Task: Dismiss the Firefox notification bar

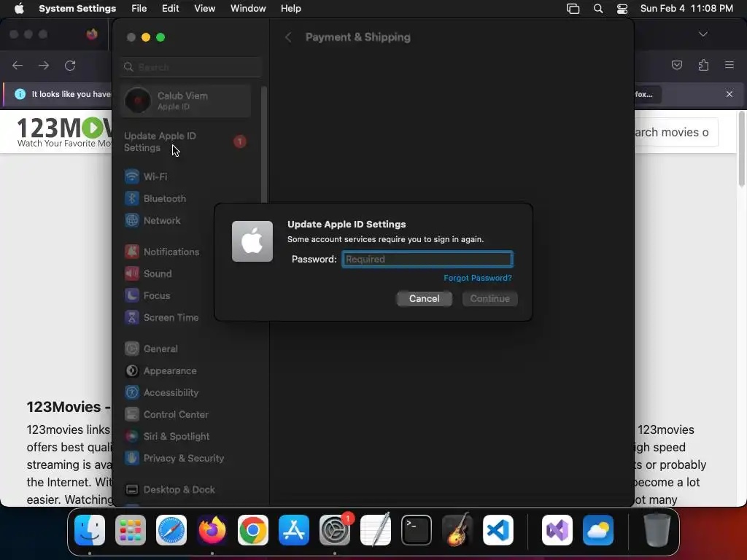Action: 729,94
